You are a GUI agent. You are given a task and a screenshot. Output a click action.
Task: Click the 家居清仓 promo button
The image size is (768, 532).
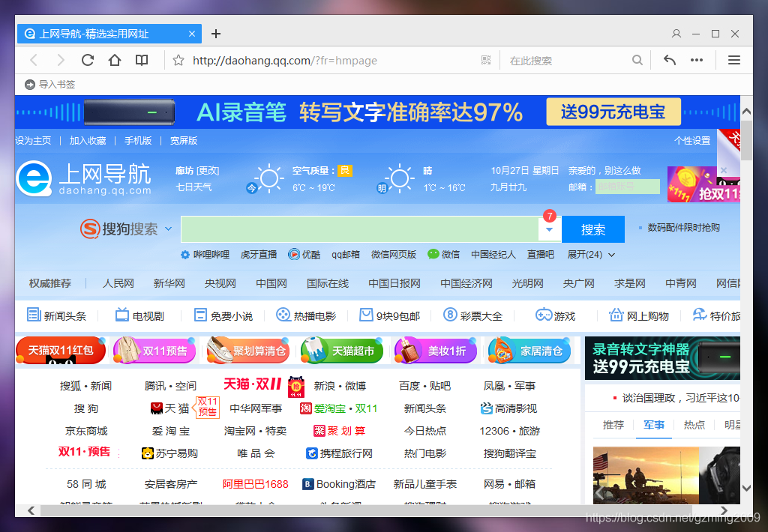[x=529, y=351]
